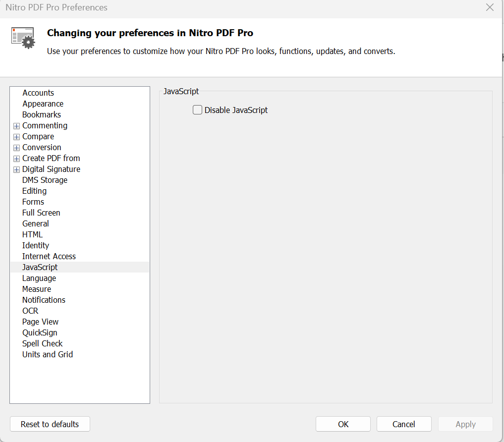504x442 pixels.
Task: Select Units and Grid category
Action: [47, 355]
